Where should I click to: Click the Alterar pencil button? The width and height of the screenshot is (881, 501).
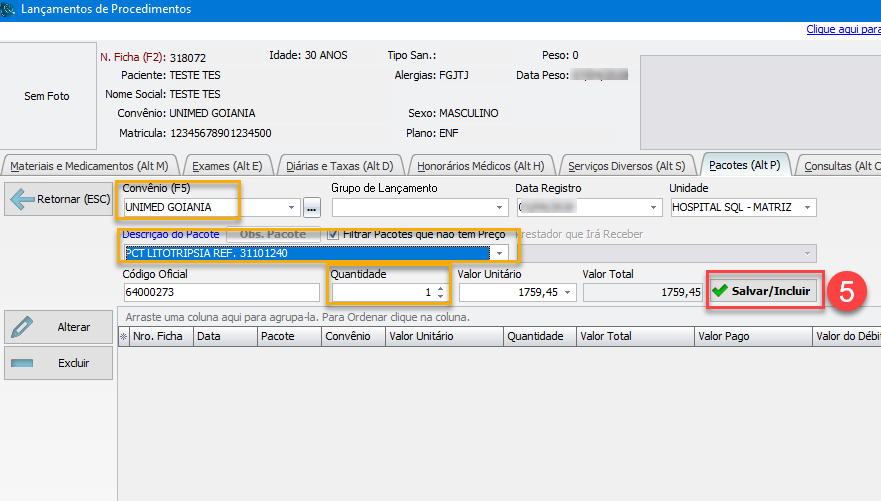pos(58,327)
